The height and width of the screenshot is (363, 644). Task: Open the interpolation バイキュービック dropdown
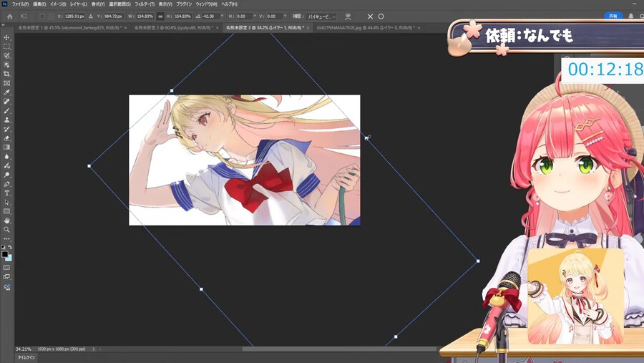point(321,16)
